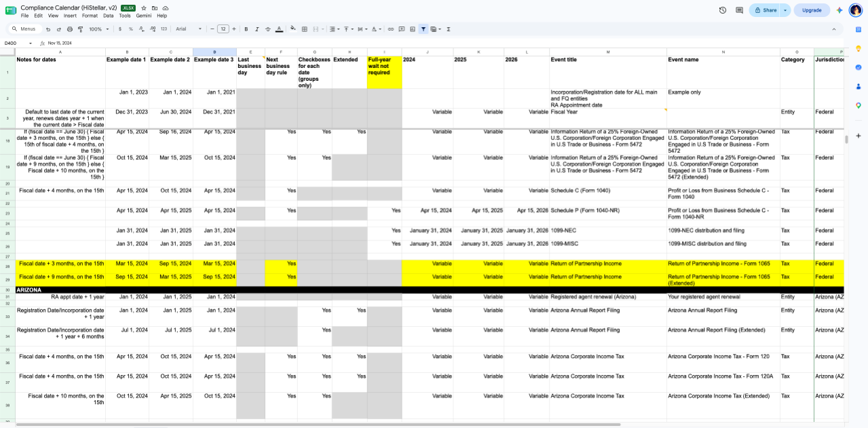Format as percent
The width and height of the screenshot is (868, 428).
tap(131, 29)
